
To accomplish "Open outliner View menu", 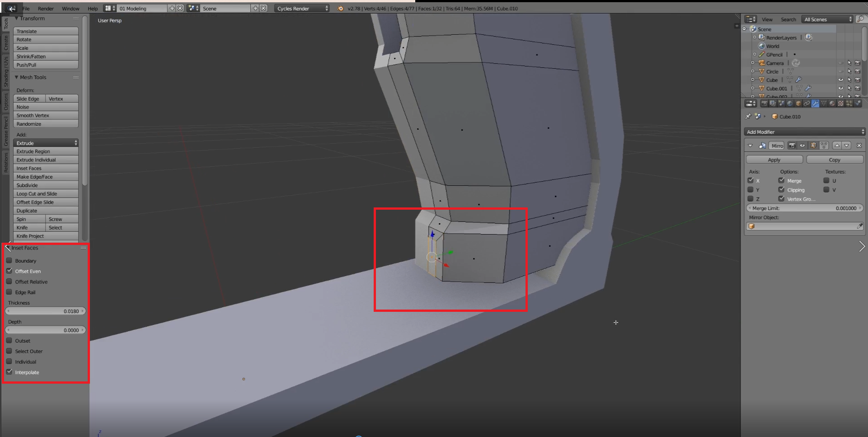I will click(x=767, y=19).
